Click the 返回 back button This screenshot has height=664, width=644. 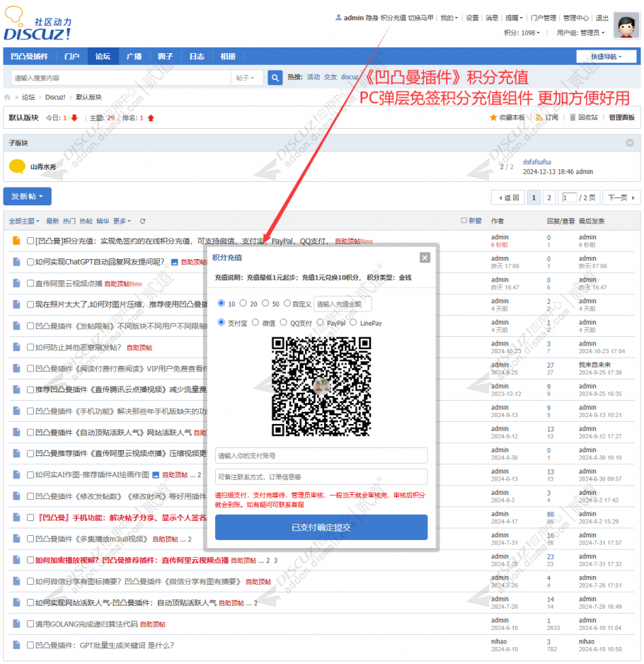coord(507,198)
